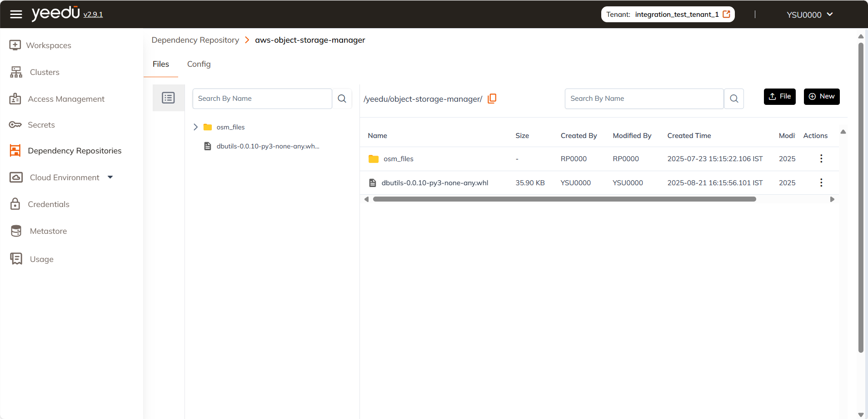Image resolution: width=868 pixels, height=419 pixels.
Task: Open actions menu for osm_files row
Action: (x=821, y=158)
